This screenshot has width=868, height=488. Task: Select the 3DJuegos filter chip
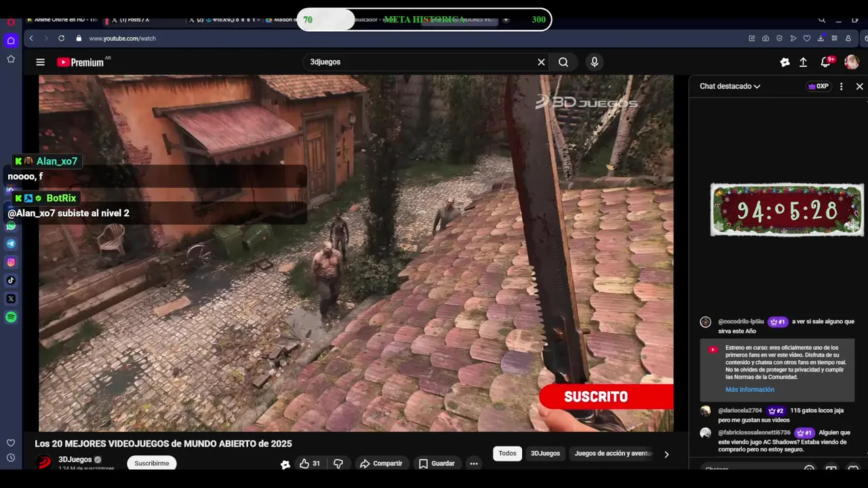coord(545,453)
